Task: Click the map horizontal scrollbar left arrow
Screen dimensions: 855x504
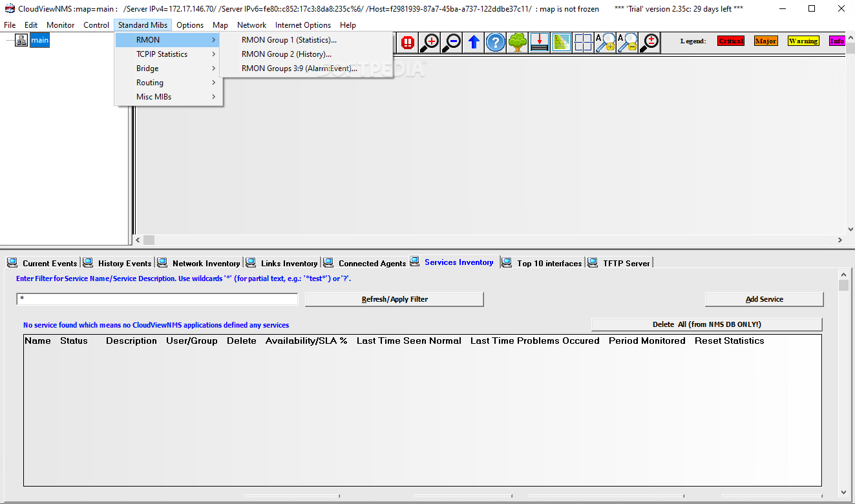Action: tap(137, 240)
